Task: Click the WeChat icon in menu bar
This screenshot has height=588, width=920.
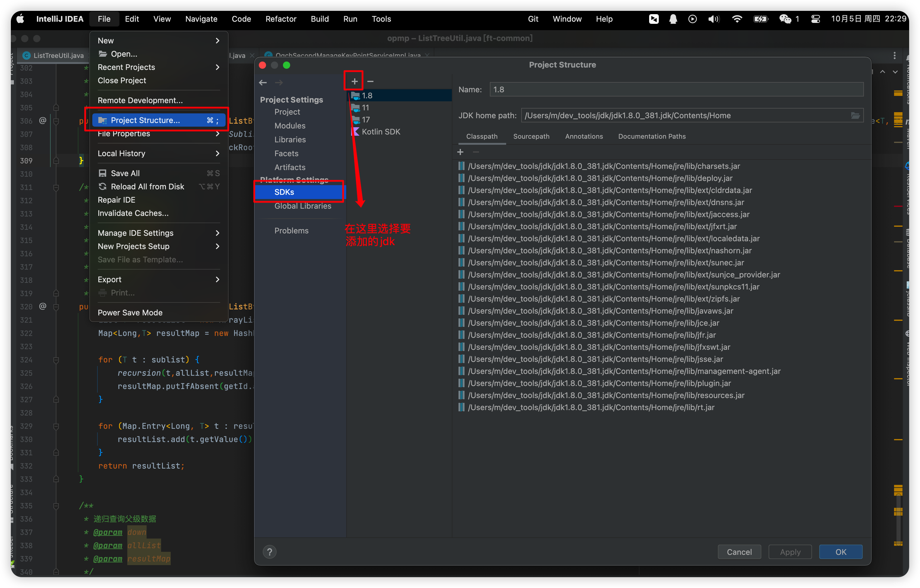Action: pyautogui.click(x=785, y=19)
